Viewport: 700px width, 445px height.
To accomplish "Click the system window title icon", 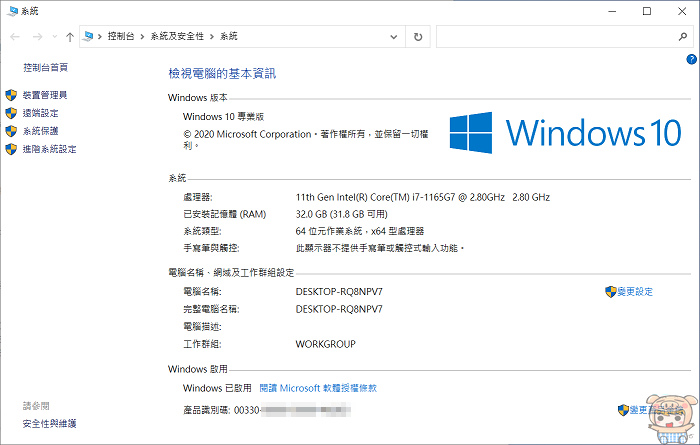I will point(12,11).
